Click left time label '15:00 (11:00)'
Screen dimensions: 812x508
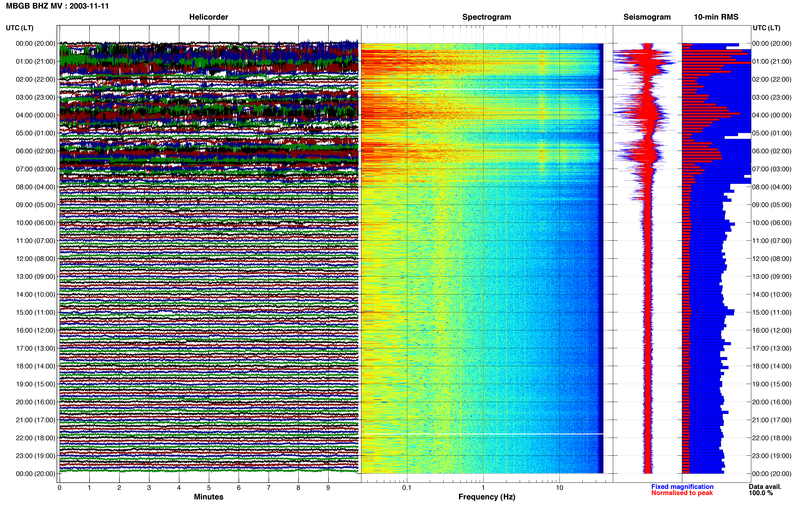tap(36, 312)
